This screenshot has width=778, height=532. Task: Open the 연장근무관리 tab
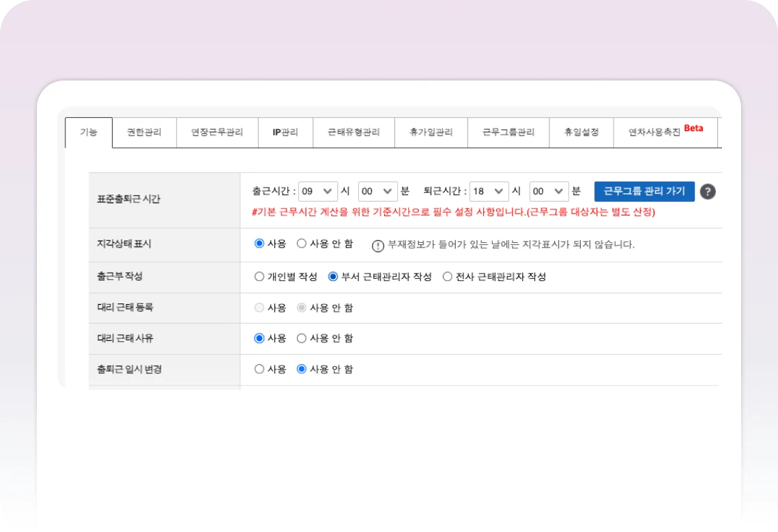[217, 132]
